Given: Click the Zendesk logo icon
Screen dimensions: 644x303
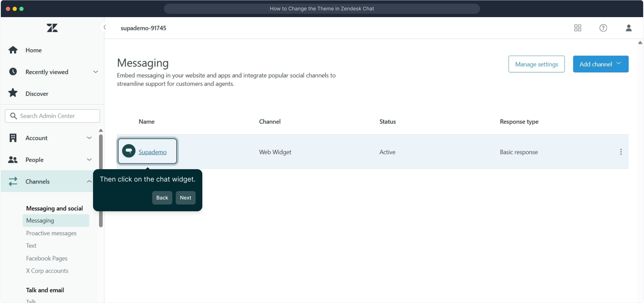Looking at the screenshot, I should 52,28.
